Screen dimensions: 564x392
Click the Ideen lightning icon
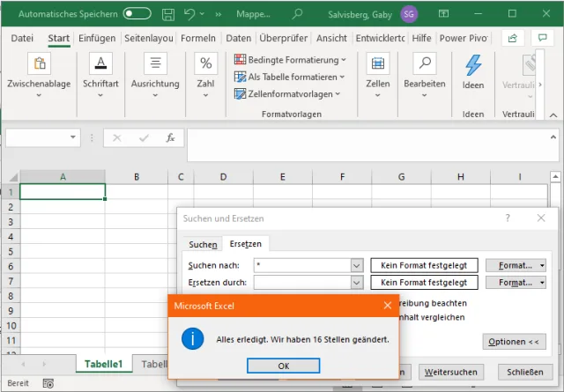(x=473, y=66)
